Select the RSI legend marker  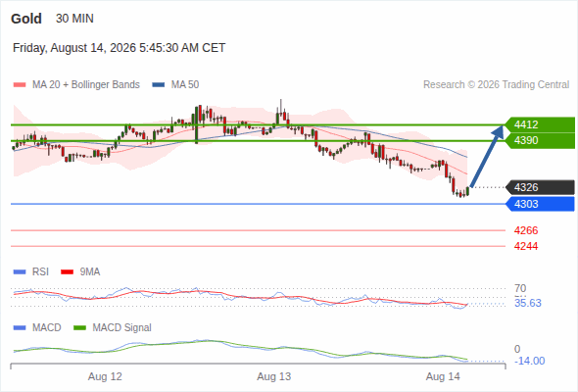click(20, 272)
